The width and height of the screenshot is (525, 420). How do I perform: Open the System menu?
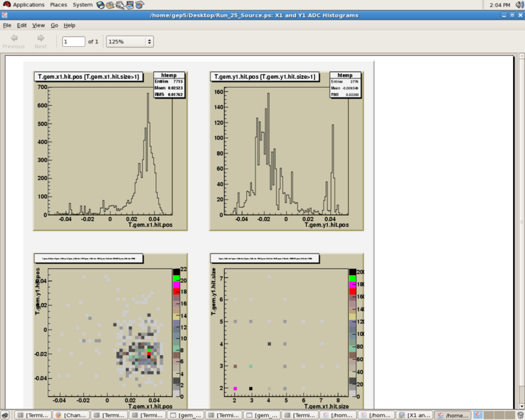tap(83, 5)
